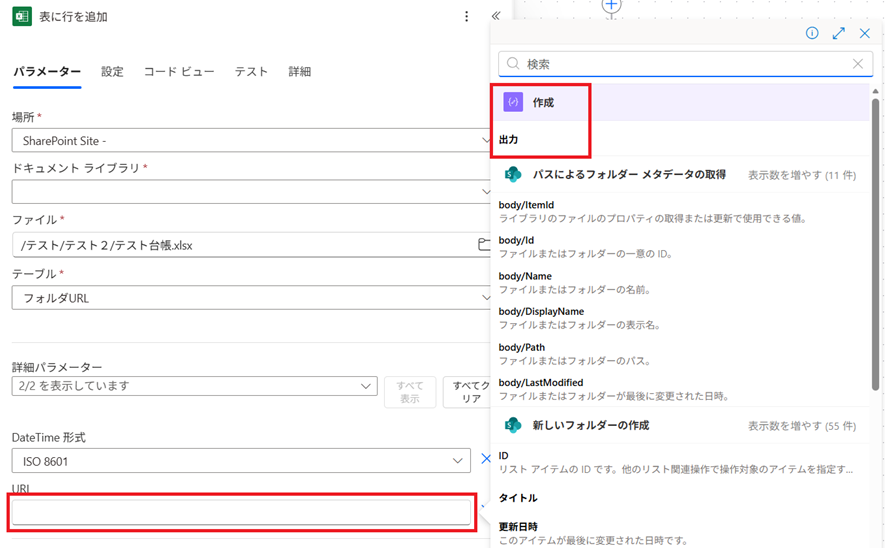This screenshot has height=548, width=885.
Task: Click the SharePoint icon for パスによるフォルダー メタデータの取得
Action: [513, 175]
